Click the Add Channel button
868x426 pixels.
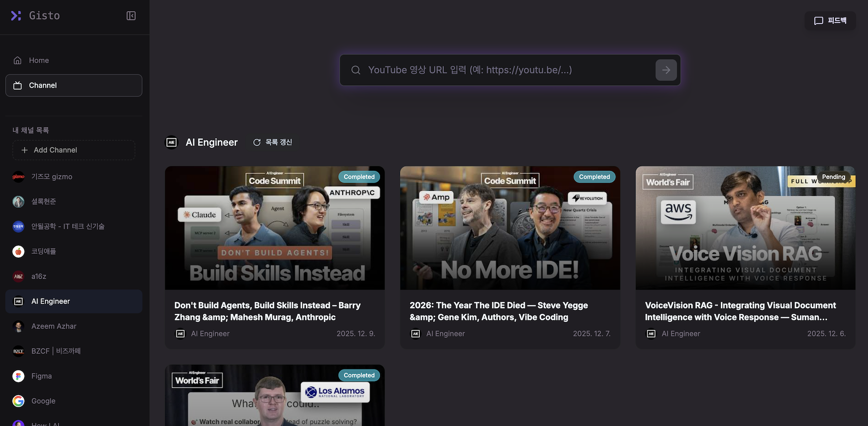click(74, 150)
